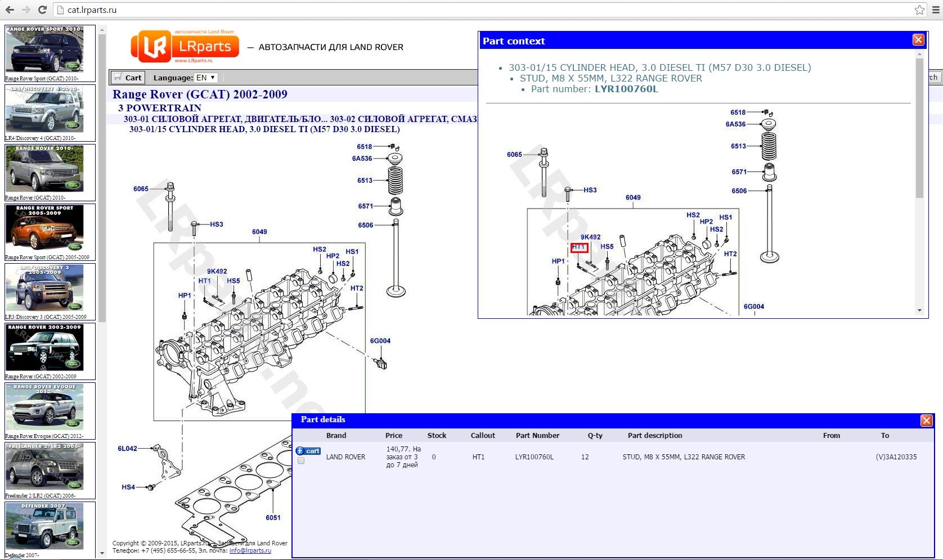Click callout 6065 in main diagram
Screen dimensions: 943x560
click(x=141, y=189)
